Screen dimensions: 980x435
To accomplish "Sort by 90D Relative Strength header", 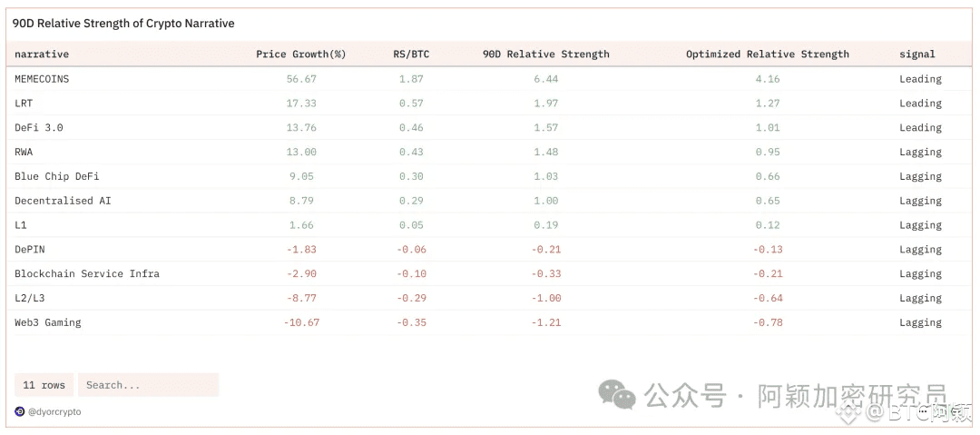I will point(545,54).
